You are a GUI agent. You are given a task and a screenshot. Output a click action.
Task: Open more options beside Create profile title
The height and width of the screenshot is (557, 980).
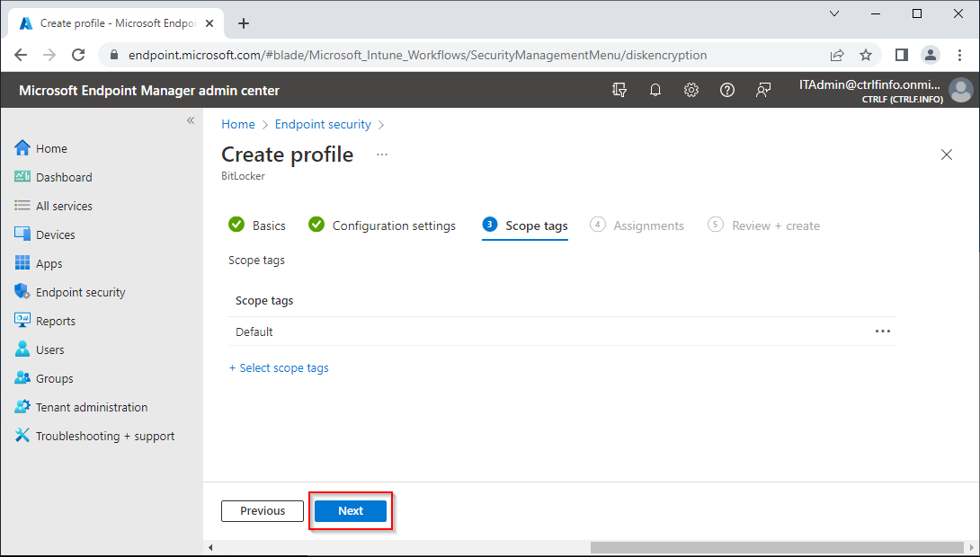382,155
